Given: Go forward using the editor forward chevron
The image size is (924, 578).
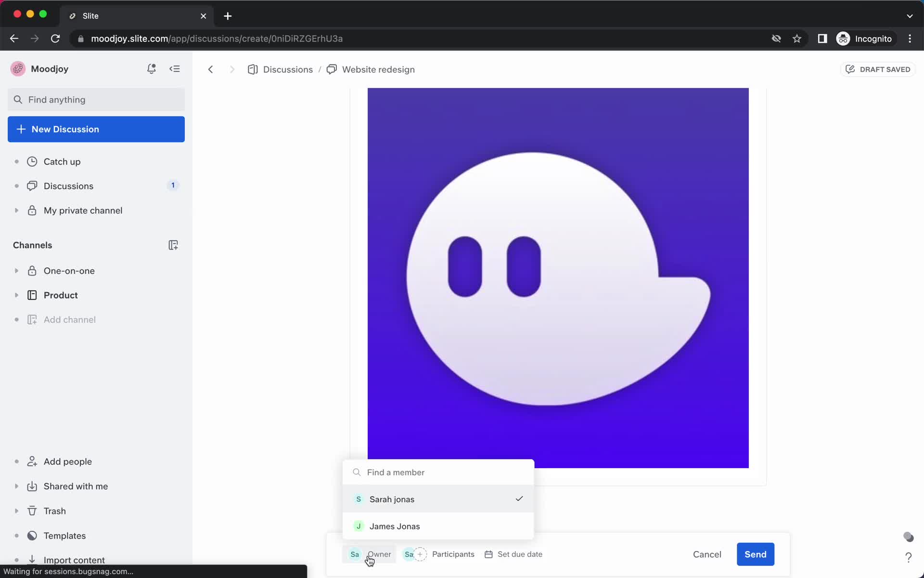Looking at the screenshot, I should pyautogui.click(x=232, y=69).
